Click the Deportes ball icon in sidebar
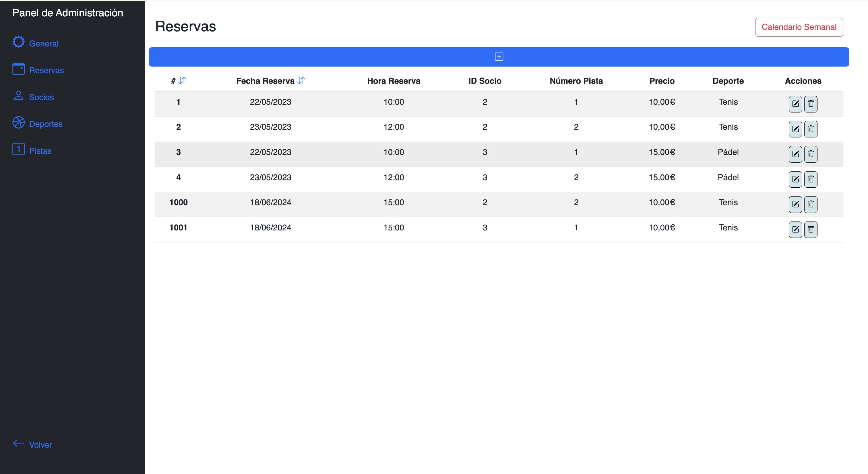 tap(19, 122)
